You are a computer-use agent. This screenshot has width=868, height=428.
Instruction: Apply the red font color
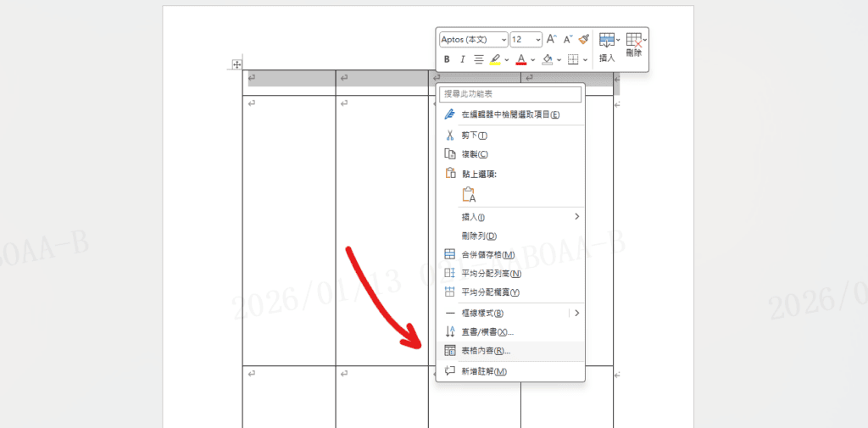coord(521,59)
